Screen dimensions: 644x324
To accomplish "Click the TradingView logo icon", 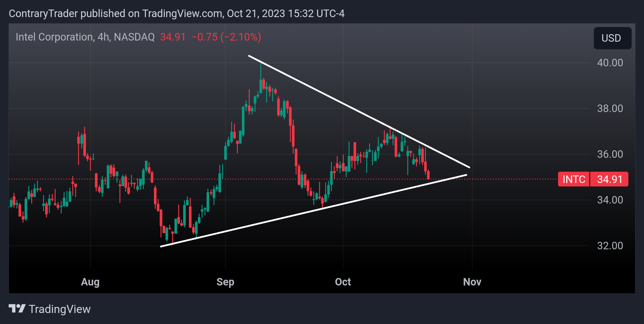I will 17,309.
